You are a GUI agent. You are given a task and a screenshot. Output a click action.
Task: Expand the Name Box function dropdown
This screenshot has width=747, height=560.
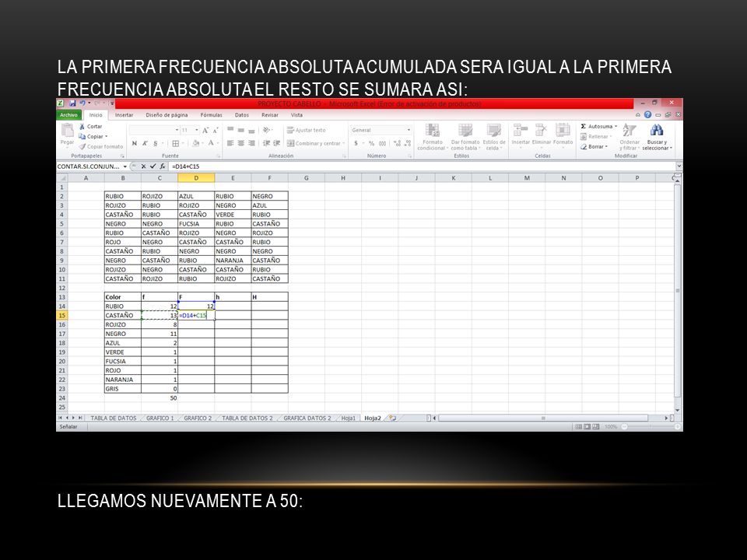(x=124, y=166)
